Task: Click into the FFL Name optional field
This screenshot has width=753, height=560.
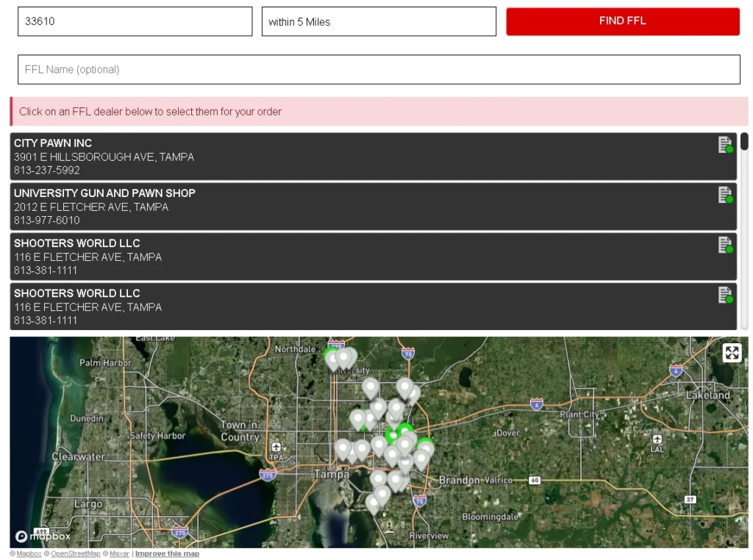Action: point(379,70)
